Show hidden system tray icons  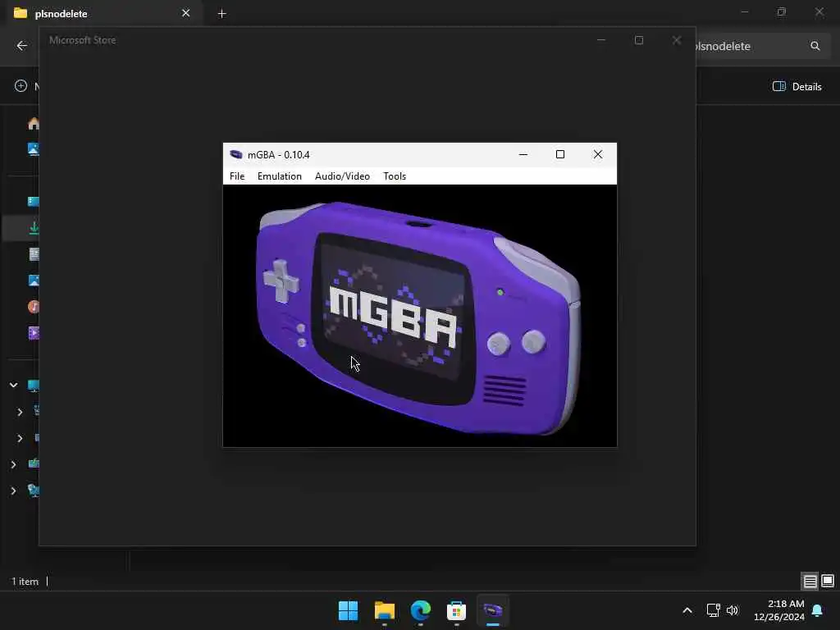(x=687, y=610)
